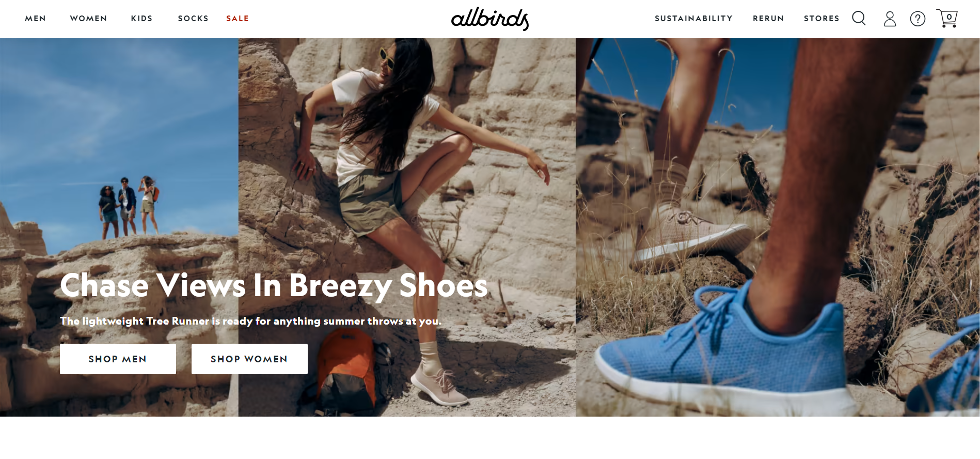The height and width of the screenshot is (459, 980).
Task: Open the Socks menu
Action: coord(193,19)
